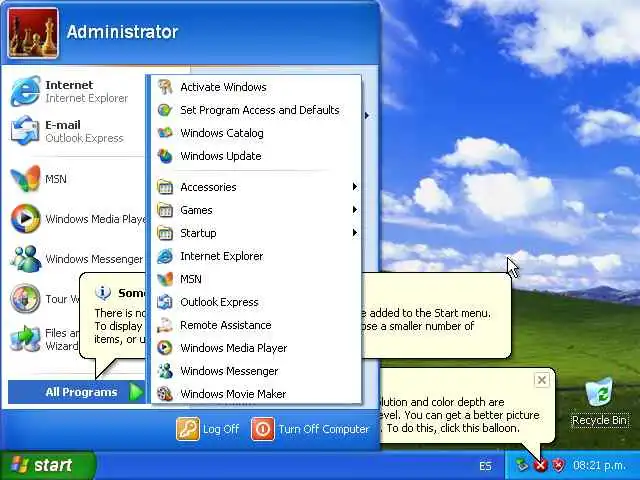Choose Windows Update from the menu
The width and height of the screenshot is (640, 480).
(256, 156)
